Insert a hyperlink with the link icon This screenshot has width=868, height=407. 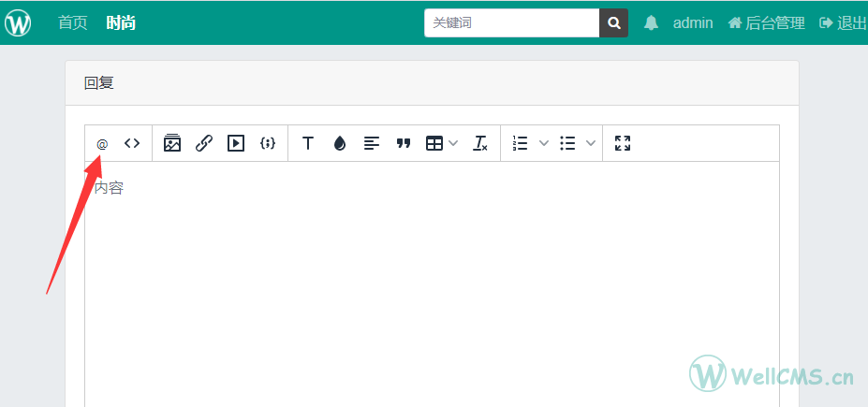point(204,143)
